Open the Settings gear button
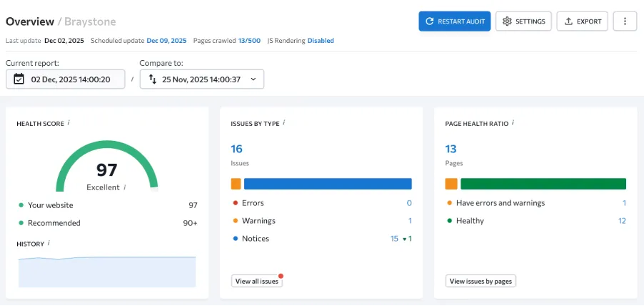Image resolution: width=644 pixels, height=306 pixels. click(x=523, y=21)
